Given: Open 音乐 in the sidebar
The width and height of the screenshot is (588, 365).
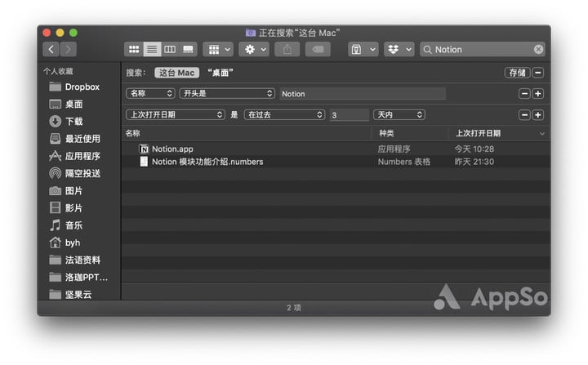Looking at the screenshot, I should 79,225.
